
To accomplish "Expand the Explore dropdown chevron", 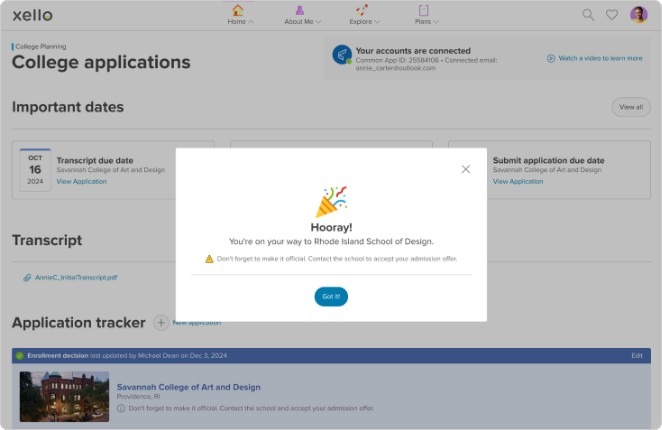I will [x=377, y=22].
